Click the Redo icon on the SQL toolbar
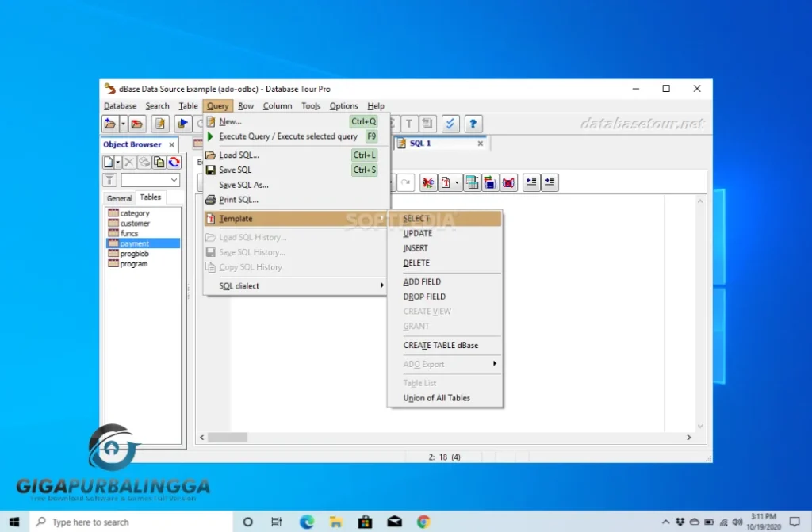The height and width of the screenshot is (532, 812). 405,182
